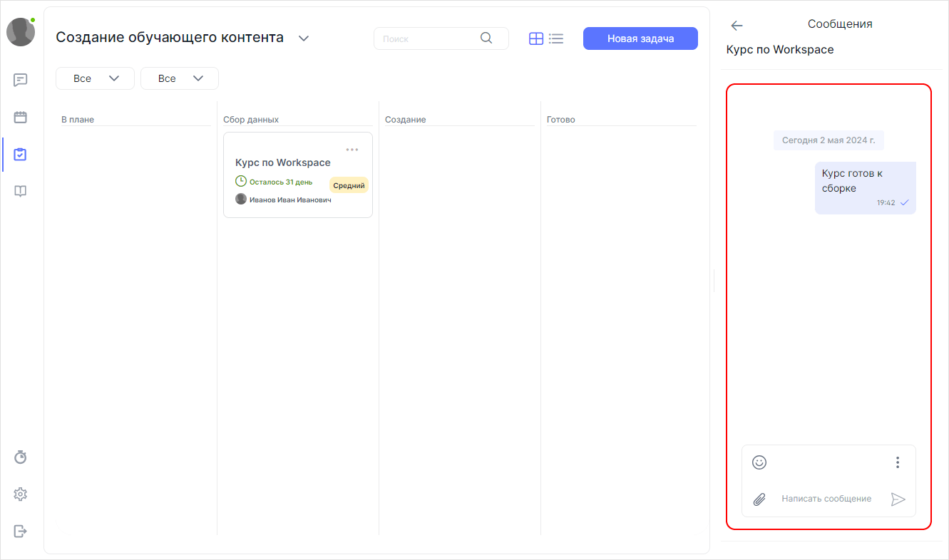Click the Написать сообщение input field
This screenshot has height=560, width=949.
827,498
